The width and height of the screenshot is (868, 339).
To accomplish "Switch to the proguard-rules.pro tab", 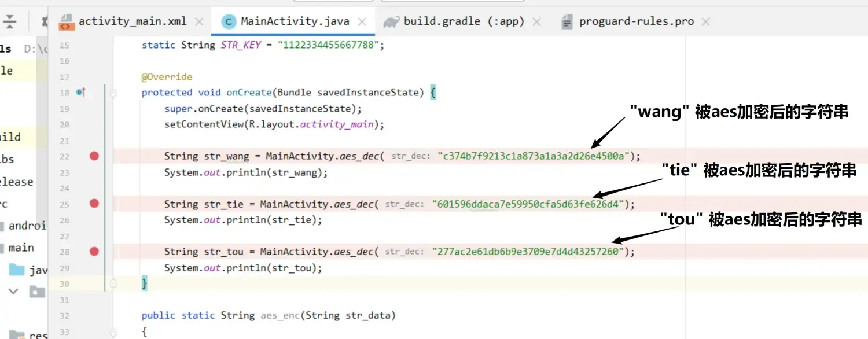I will (637, 21).
